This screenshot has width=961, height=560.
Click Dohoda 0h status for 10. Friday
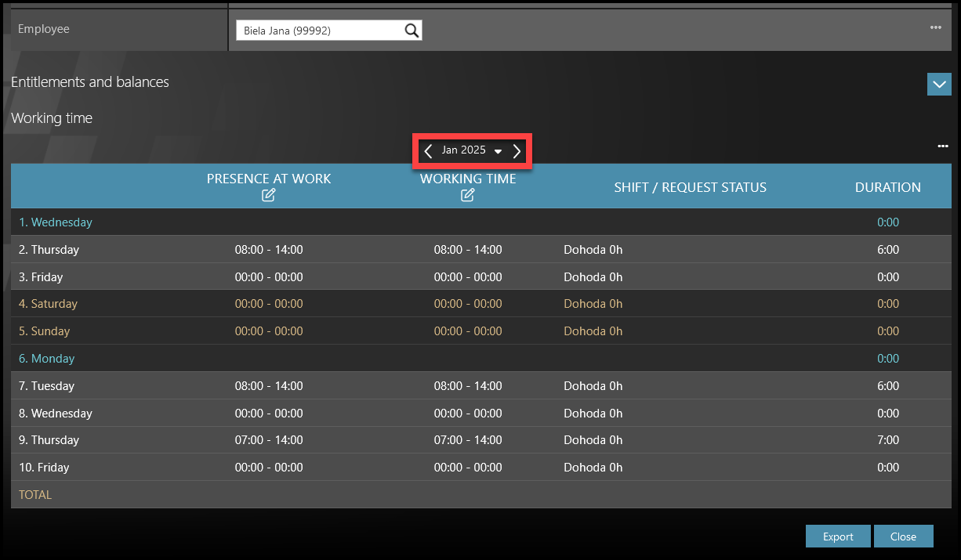593,468
